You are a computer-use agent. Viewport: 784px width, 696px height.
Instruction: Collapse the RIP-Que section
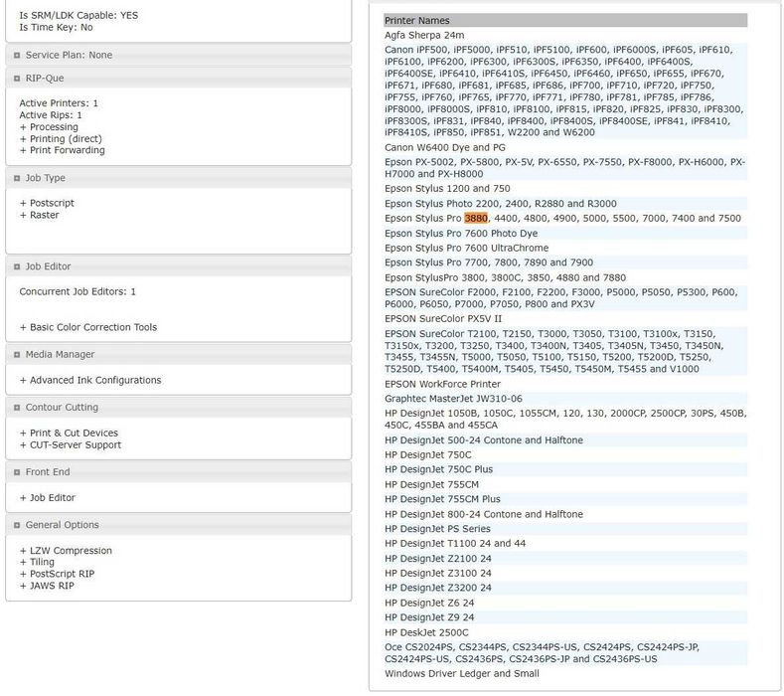[x=17, y=79]
